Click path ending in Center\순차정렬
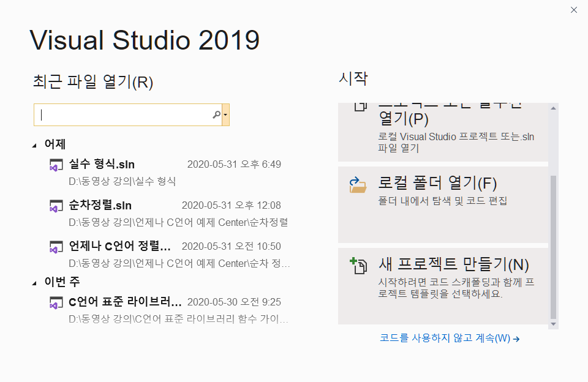The image size is (588, 382). tap(178, 222)
